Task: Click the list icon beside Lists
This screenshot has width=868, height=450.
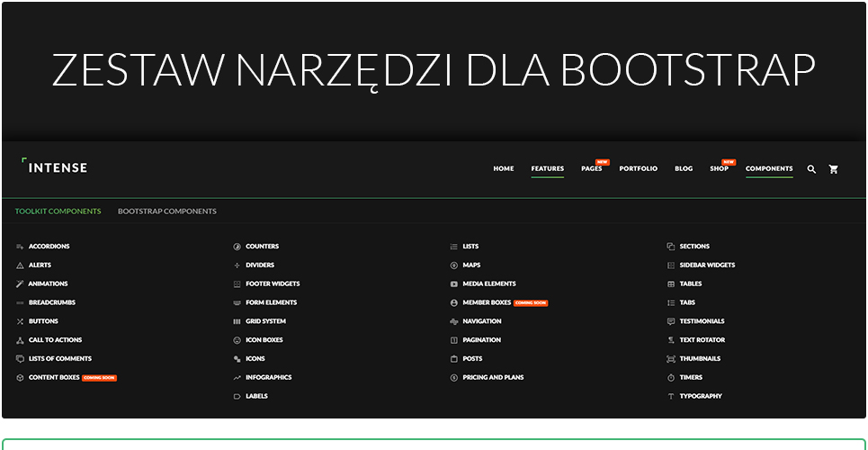Action: coord(454,247)
